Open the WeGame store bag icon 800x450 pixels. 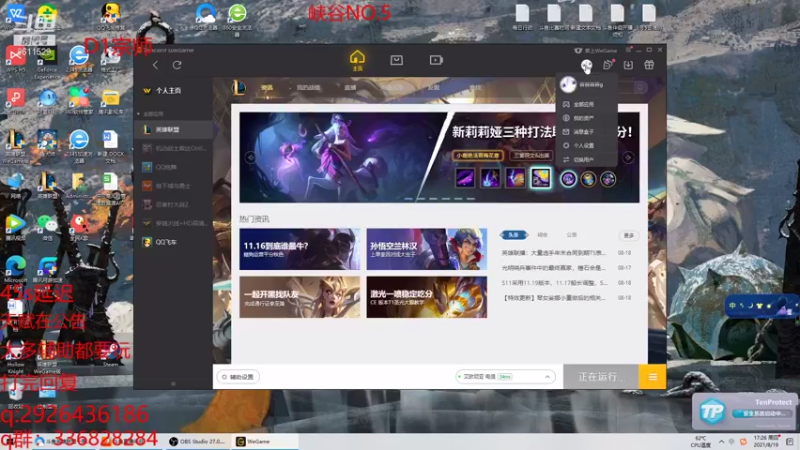point(396,60)
